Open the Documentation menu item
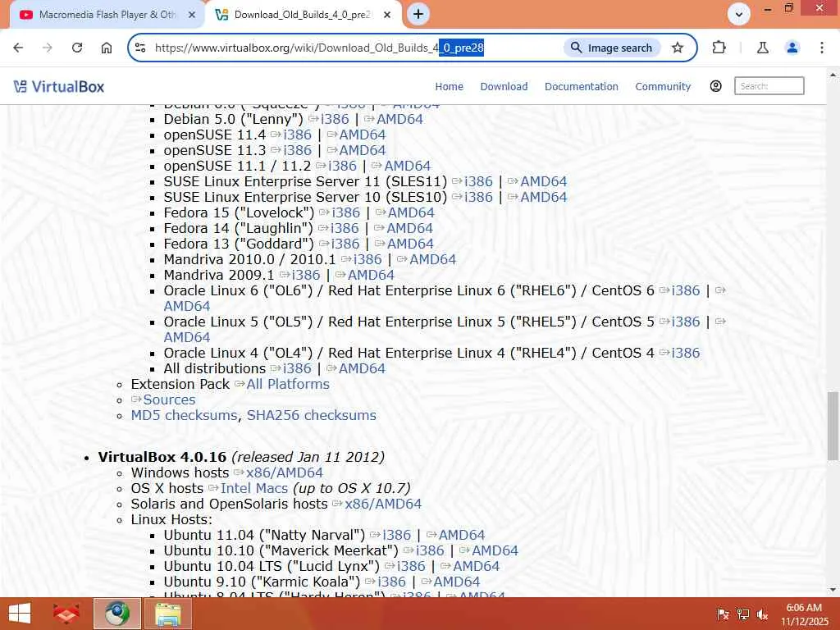Screen dimensions: 840x630 (x=582, y=86)
